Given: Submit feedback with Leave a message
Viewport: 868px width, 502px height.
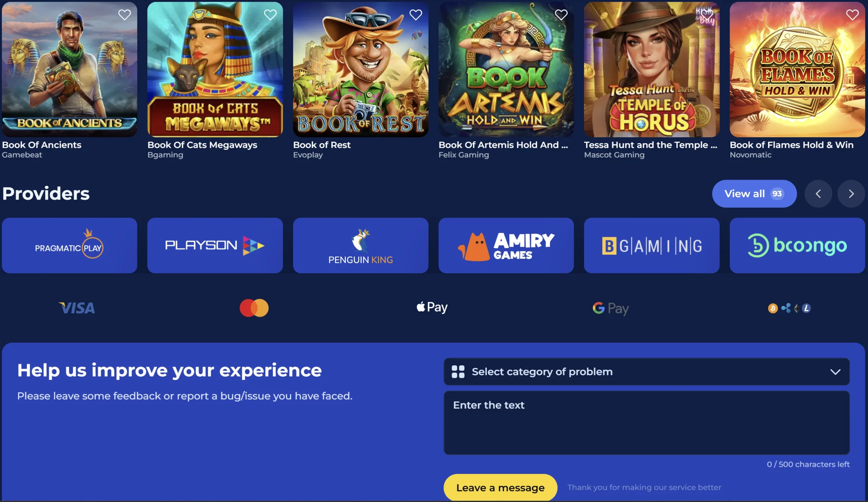Looking at the screenshot, I should click(x=500, y=488).
